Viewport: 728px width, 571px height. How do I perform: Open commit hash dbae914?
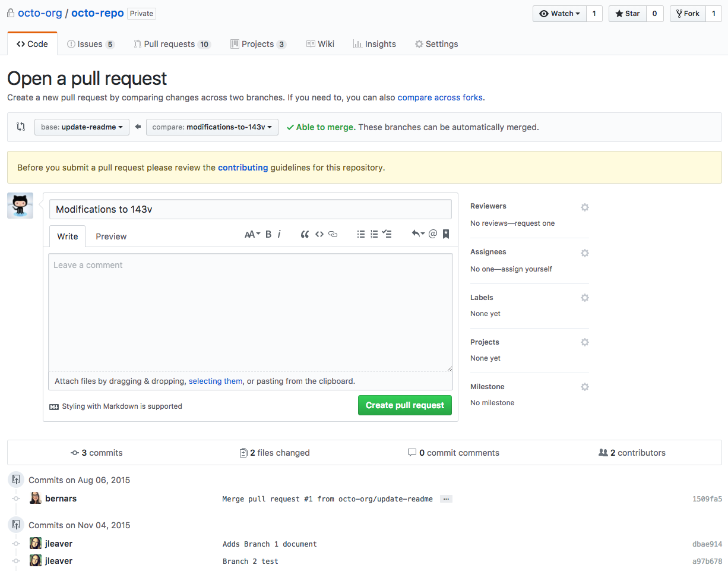[x=707, y=544]
